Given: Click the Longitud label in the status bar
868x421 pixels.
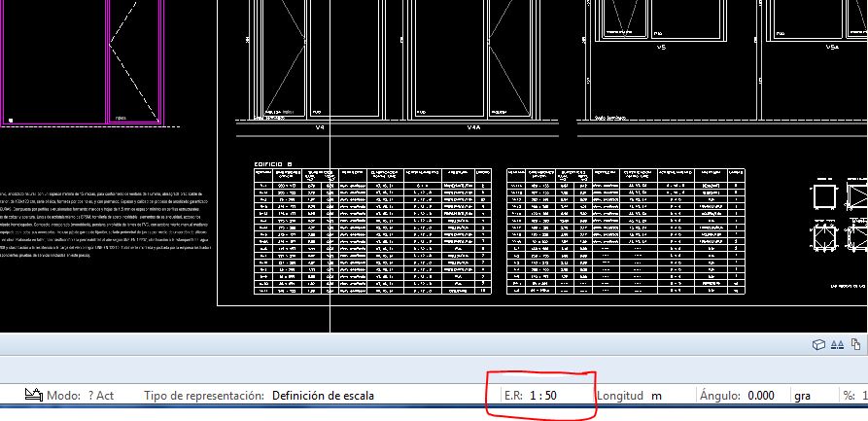Looking at the screenshot, I should [x=620, y=396].
